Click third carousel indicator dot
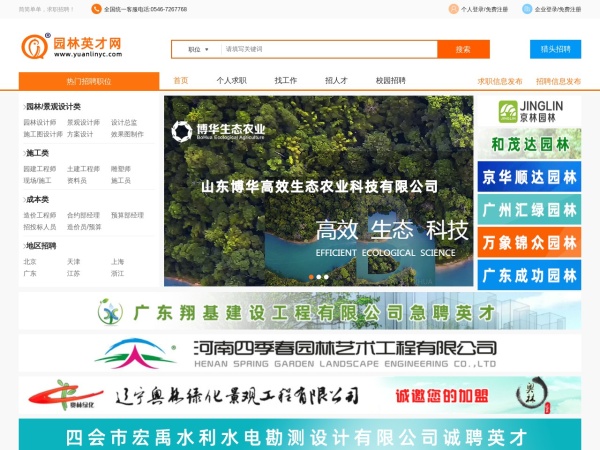 click(326, 277)
